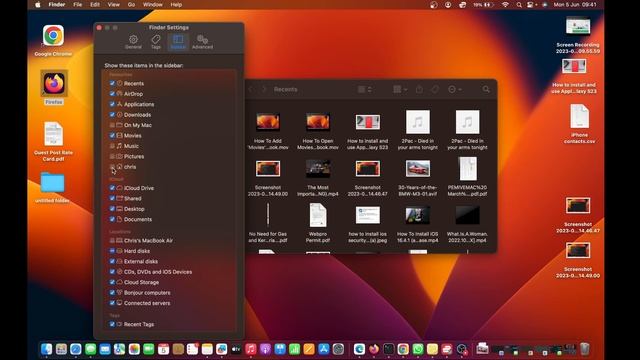The width and height of the screenshot is (640, 360).
Task: Open WhatsApp from the Dock
Action: (x=418, y=349)
